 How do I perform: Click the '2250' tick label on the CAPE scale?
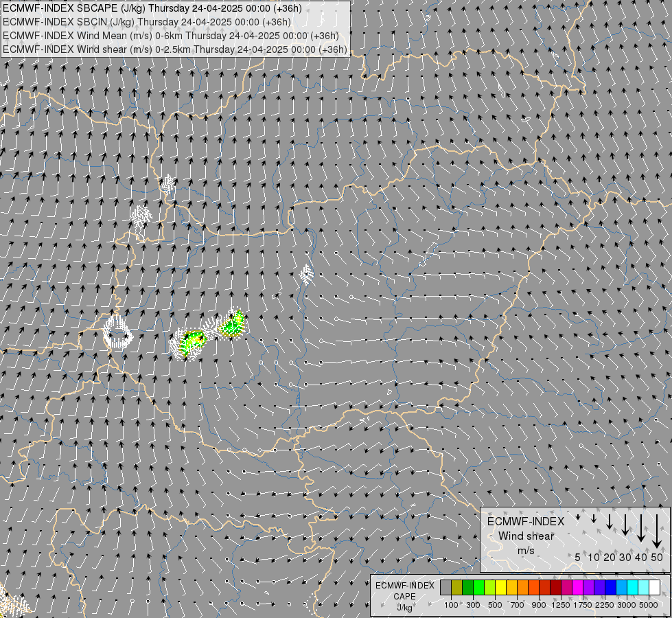[605, 605]
